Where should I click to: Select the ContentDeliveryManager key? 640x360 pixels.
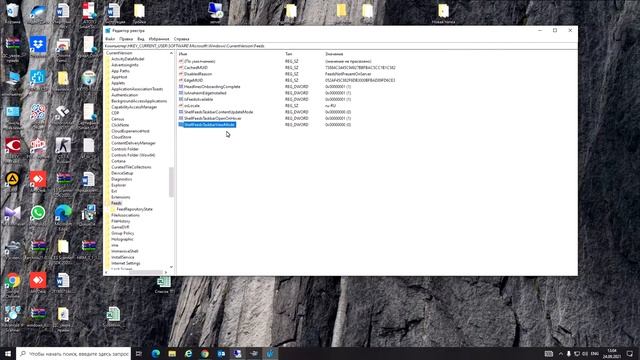click(x=133, y=143)
